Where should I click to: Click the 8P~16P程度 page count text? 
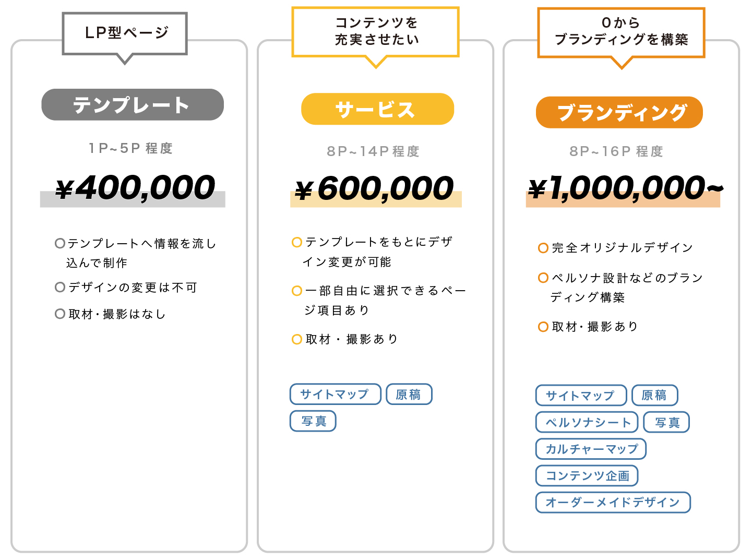click(x=616, y=151)
